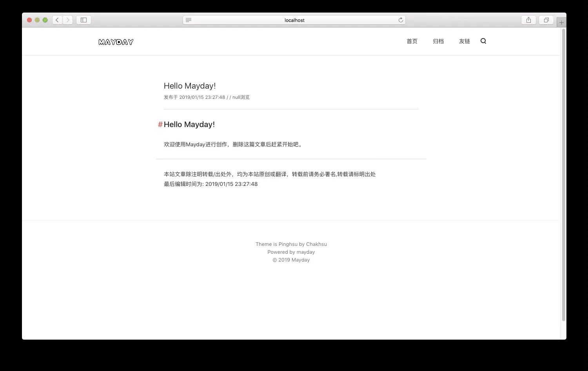Click the Reader view icon in the address bar
Screen dimensions: 588x371
click(189, 20)
